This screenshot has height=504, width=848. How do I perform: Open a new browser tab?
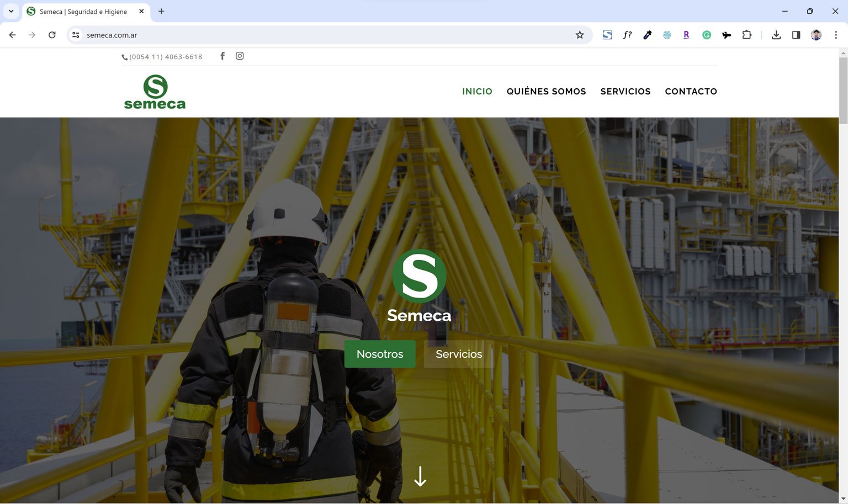coord(161,11)
